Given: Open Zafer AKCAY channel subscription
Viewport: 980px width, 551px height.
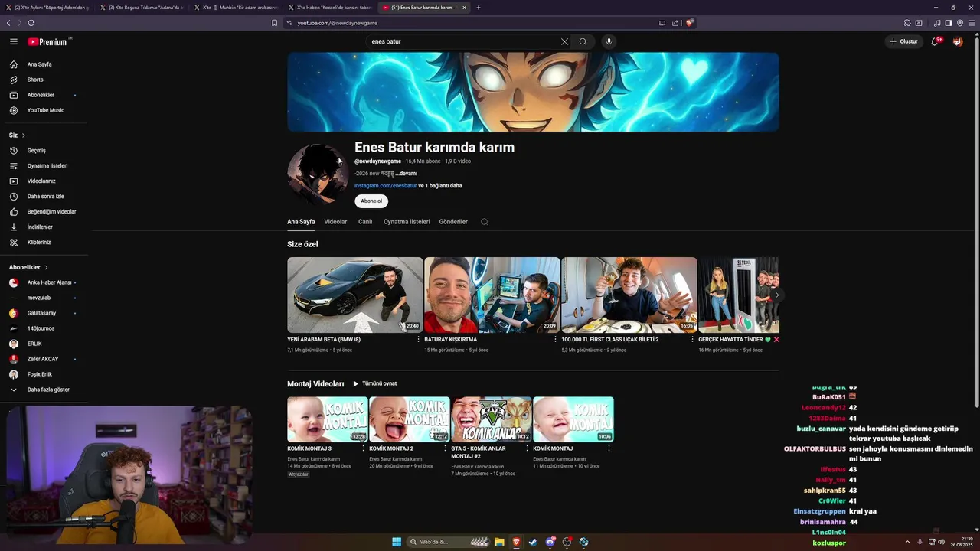Looking at the screenshot, I should tap(44, 359).
